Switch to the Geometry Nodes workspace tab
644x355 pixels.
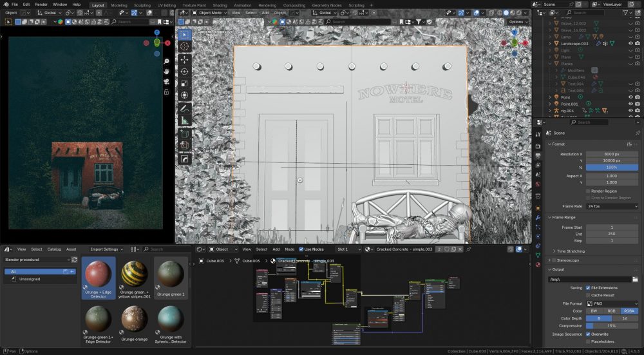(327, 5)
